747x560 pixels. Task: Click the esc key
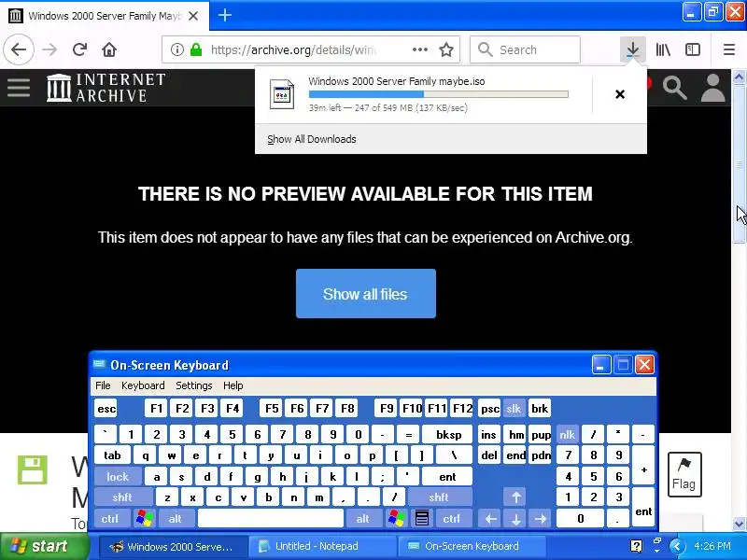point(106,409)
